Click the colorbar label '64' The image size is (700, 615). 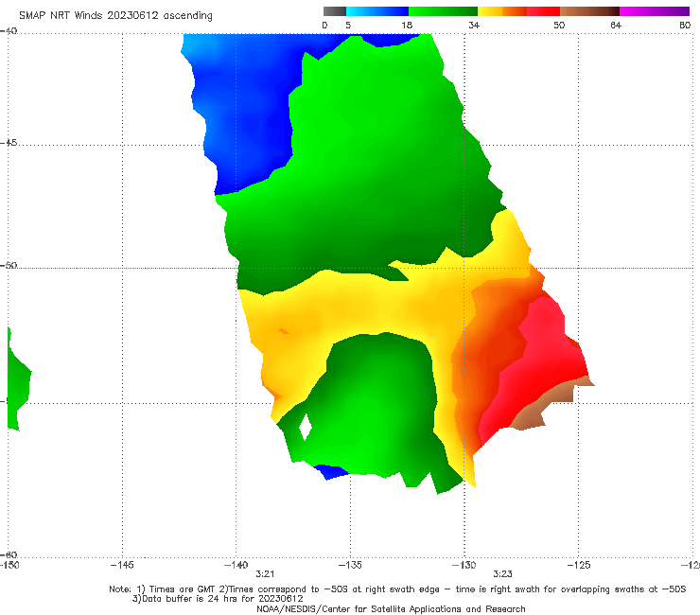(616, 25)
